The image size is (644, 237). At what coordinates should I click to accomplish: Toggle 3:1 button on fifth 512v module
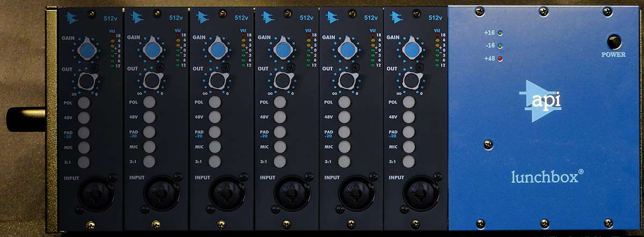344,161
